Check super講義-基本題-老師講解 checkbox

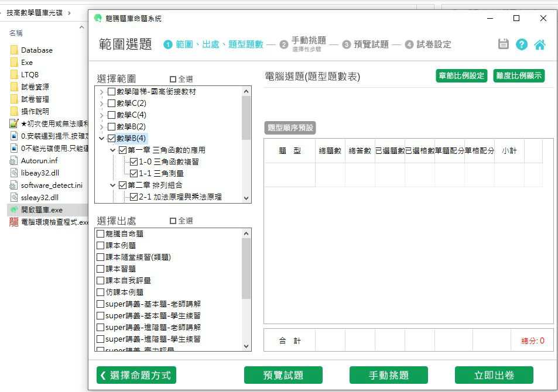(x=100, y=304)
